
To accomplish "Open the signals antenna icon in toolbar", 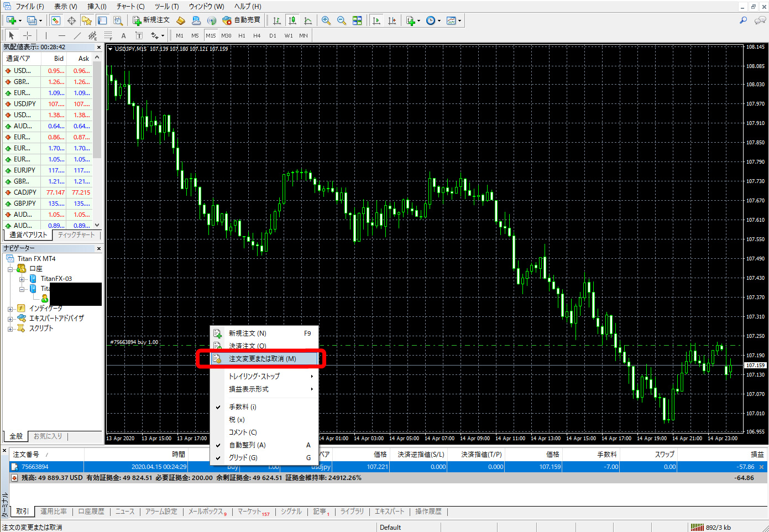I will tap(212, 20).
